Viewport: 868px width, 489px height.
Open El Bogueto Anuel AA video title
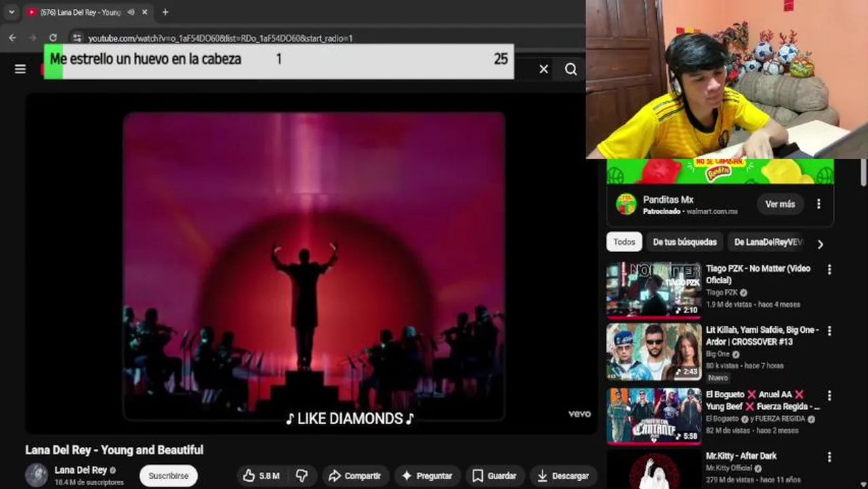tap(762, 400)
